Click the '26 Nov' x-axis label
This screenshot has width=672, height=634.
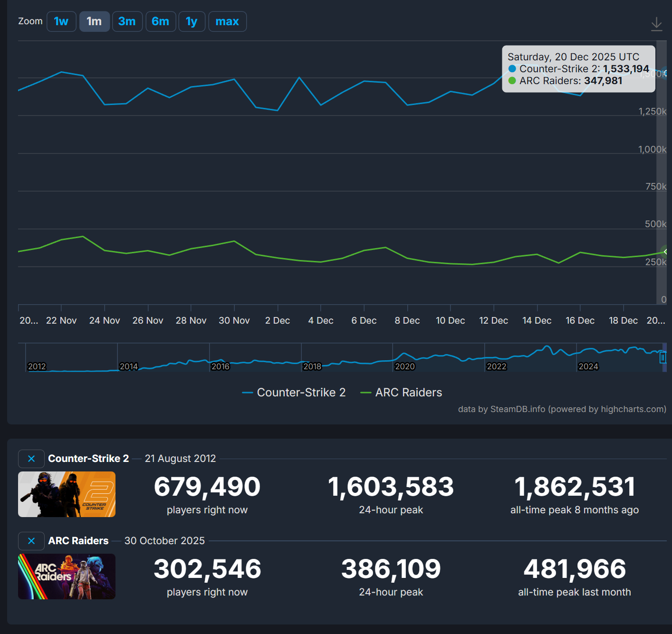point(148,321)
